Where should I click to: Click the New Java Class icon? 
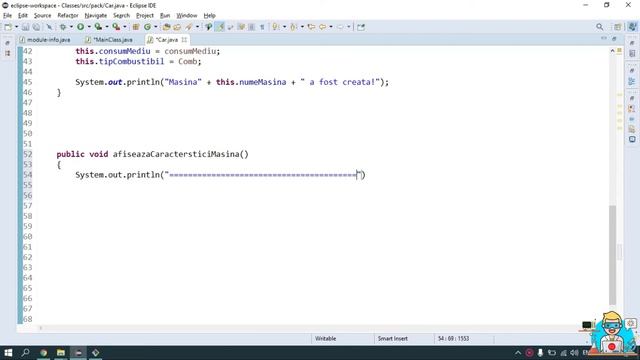tap(147, 27)
